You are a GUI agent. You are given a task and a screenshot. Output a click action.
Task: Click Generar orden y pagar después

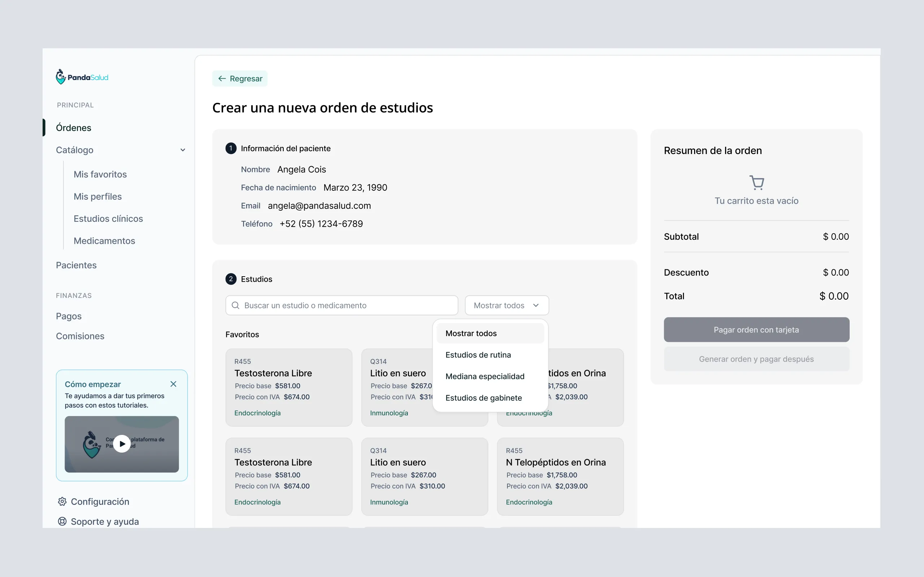[x=757, y=359]
